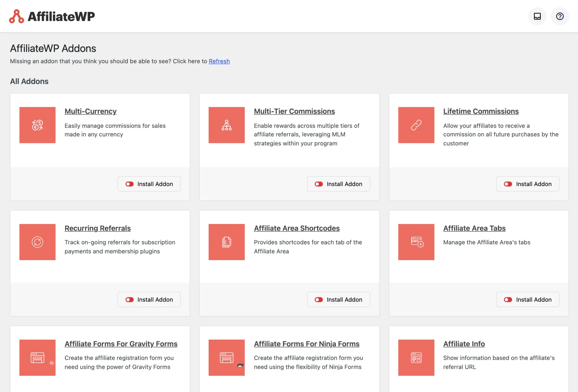Screen dimensions: 578x392
Task: Toggle Install Addon for Lifetime Commissions
Action: (528, 184)
